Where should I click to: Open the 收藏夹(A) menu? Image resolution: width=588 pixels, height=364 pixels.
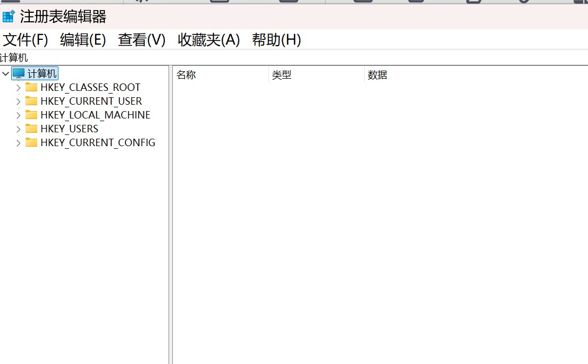pyautogui.click(x=208, y=40)
